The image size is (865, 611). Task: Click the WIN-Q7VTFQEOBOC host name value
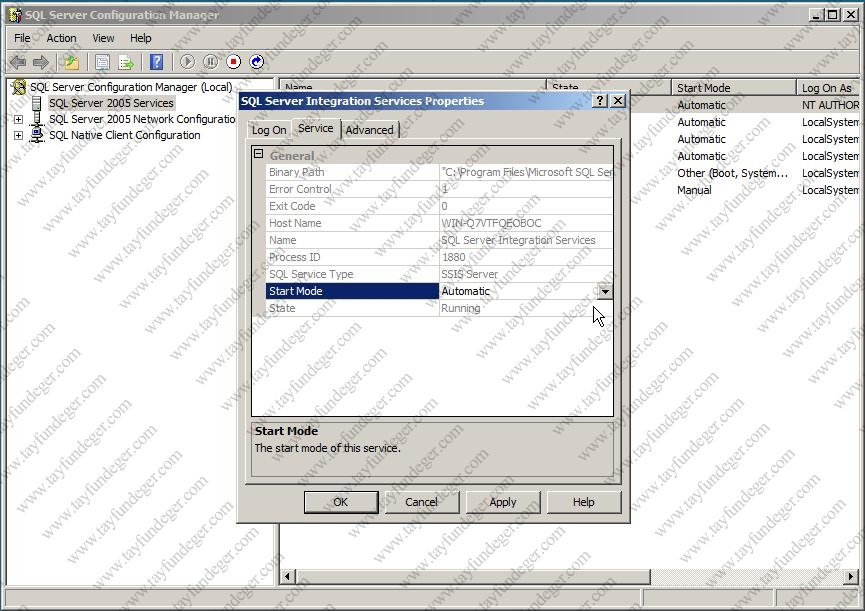(x=491, y=223)
